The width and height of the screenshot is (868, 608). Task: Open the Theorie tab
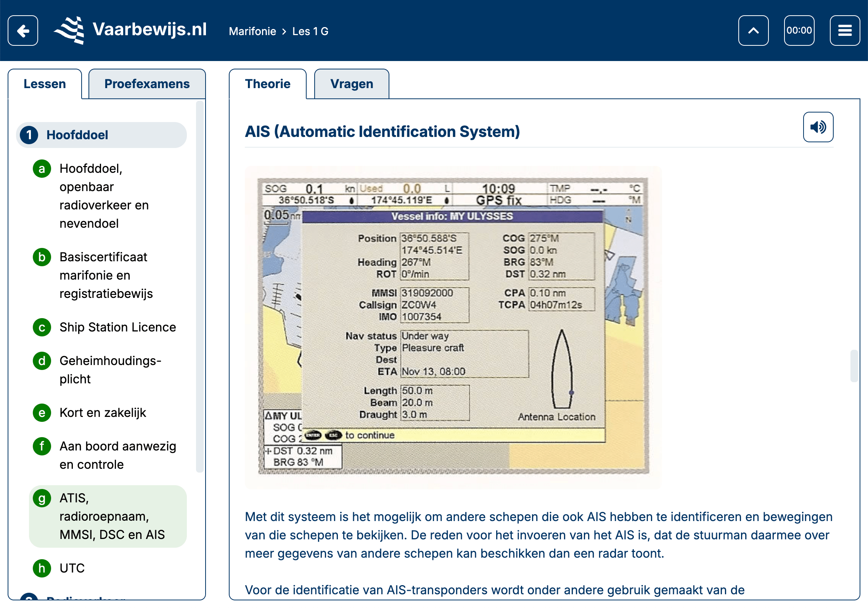(x=267, y=84)
